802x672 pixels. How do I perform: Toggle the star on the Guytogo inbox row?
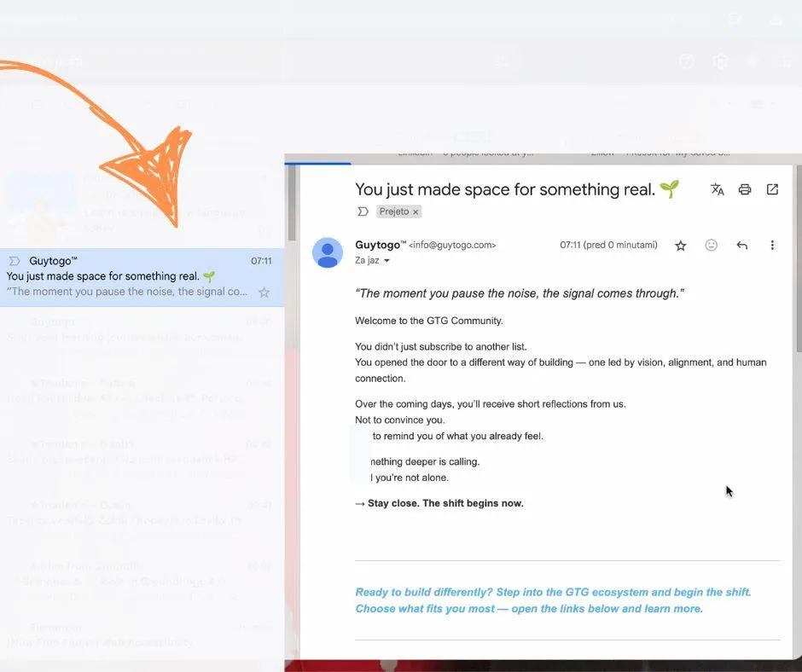coord(264,293)
